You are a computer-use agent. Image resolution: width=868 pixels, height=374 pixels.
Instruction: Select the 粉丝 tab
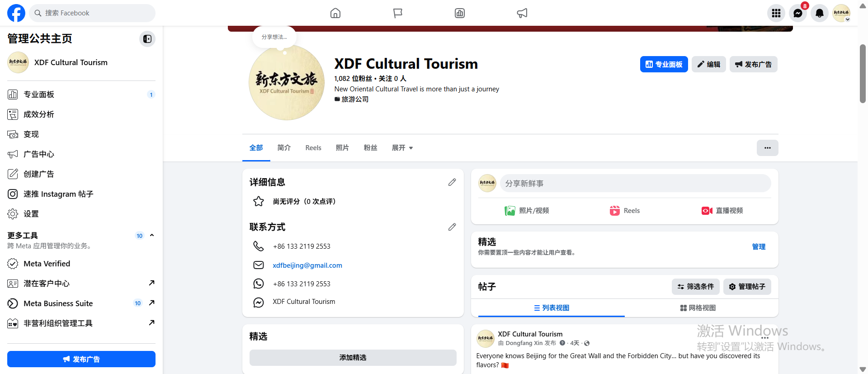tap(370, 148)
